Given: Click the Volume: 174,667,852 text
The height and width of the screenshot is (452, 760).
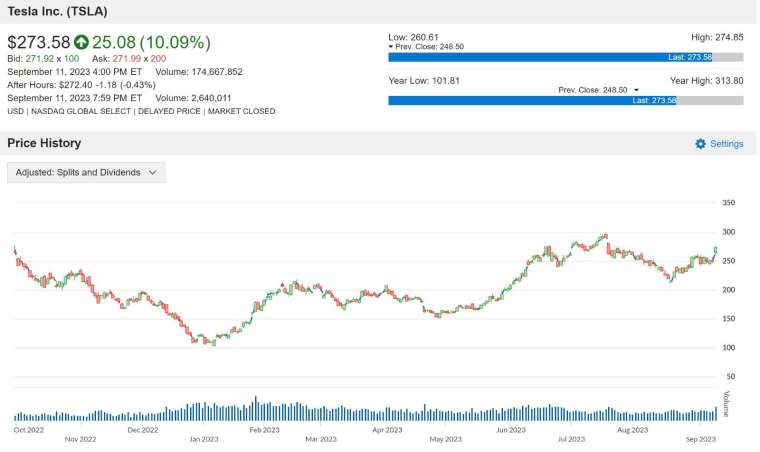Looking at the screenshot, I should pos(199,72).
